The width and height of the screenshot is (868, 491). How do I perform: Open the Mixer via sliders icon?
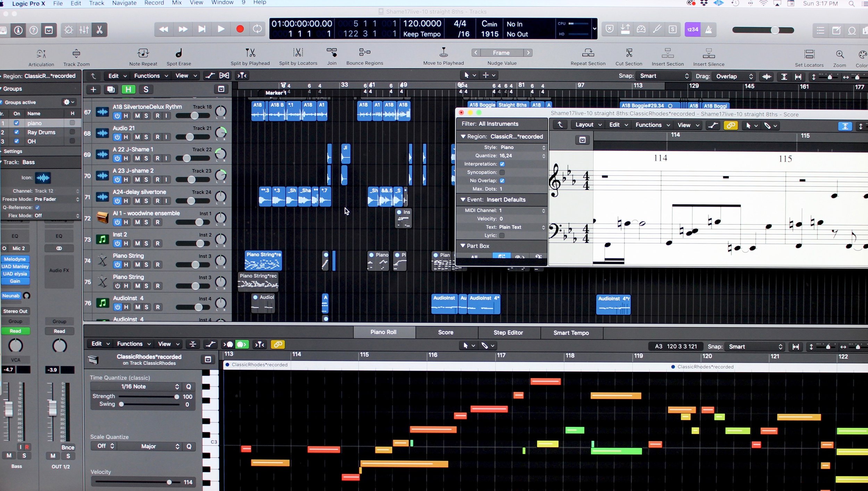click(84, 30)
